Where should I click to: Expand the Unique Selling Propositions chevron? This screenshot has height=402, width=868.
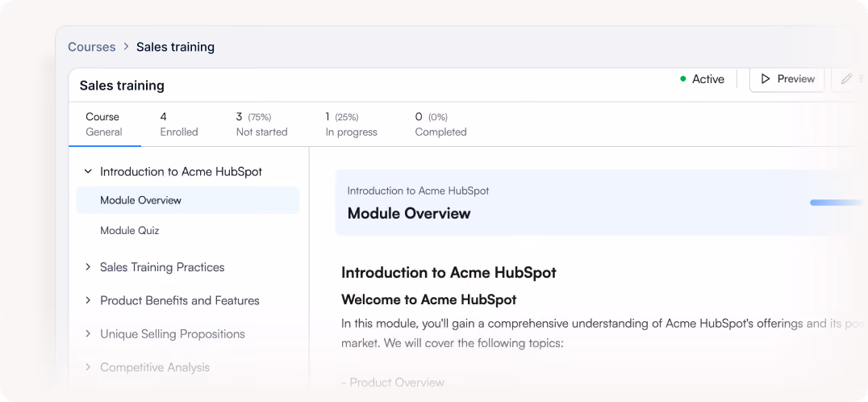(87, 334)
